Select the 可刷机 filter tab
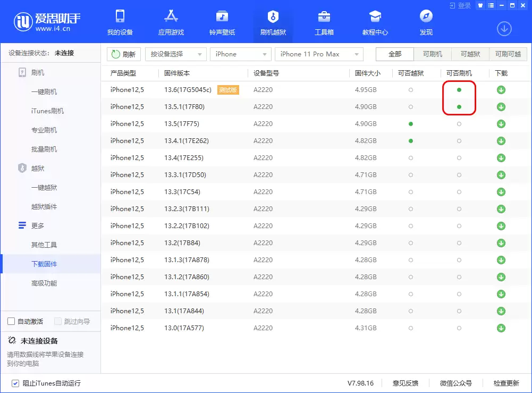The width and height of the screenshot is (532, 393). tap(433, 54)
